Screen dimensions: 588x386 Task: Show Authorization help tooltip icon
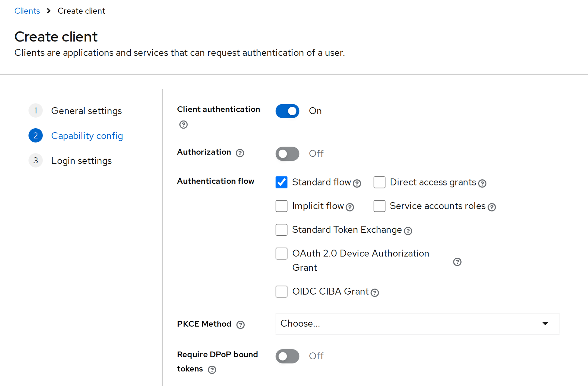pos(240,153)
